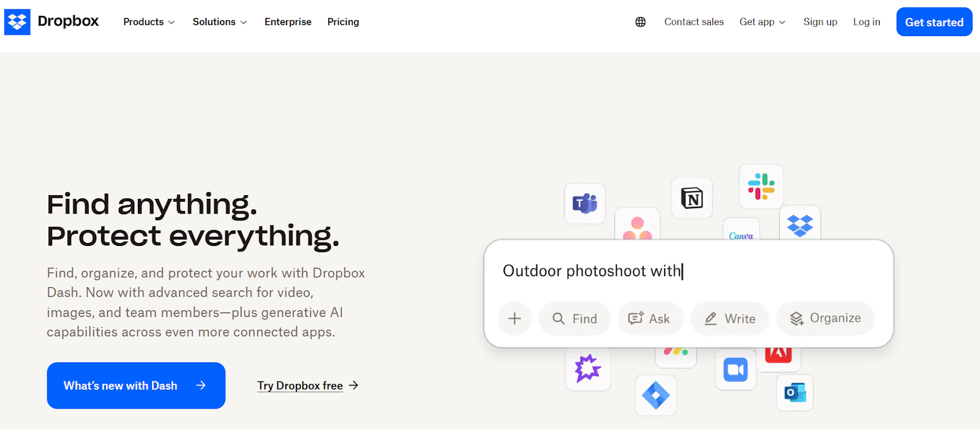Click the Zoom app icon
This screenshot has height=429, width=980.
(x=736, y=370)
